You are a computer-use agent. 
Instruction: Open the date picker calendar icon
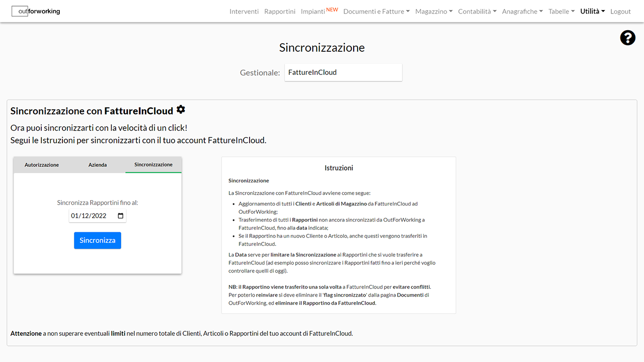pyautogui.click(x=121, y=216)
